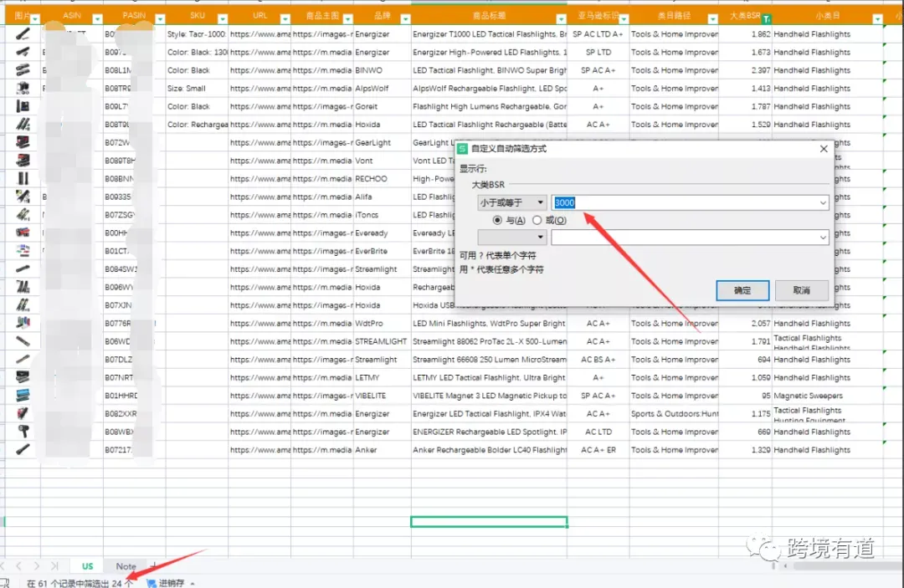
Task: Select the brand cell 'Anker'
Action: tap(382, 450)
